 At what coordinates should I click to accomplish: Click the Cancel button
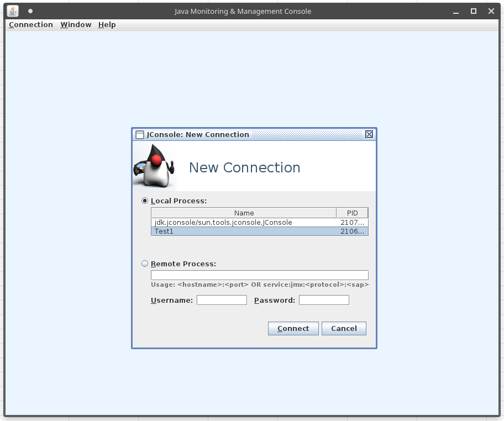click(344, 328)
